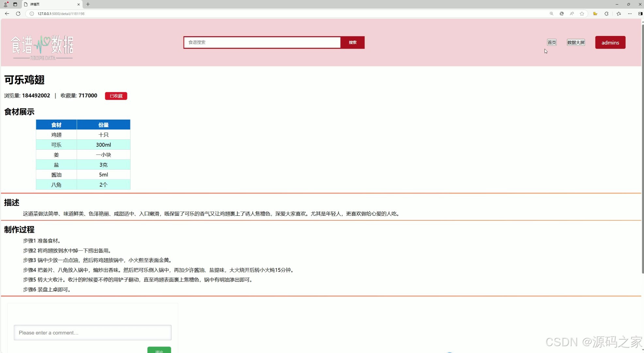Open the 数据大屏 data dashboard
Viewport: 644px width, 353px height.
pyautogui.click(x=575, y=42)
